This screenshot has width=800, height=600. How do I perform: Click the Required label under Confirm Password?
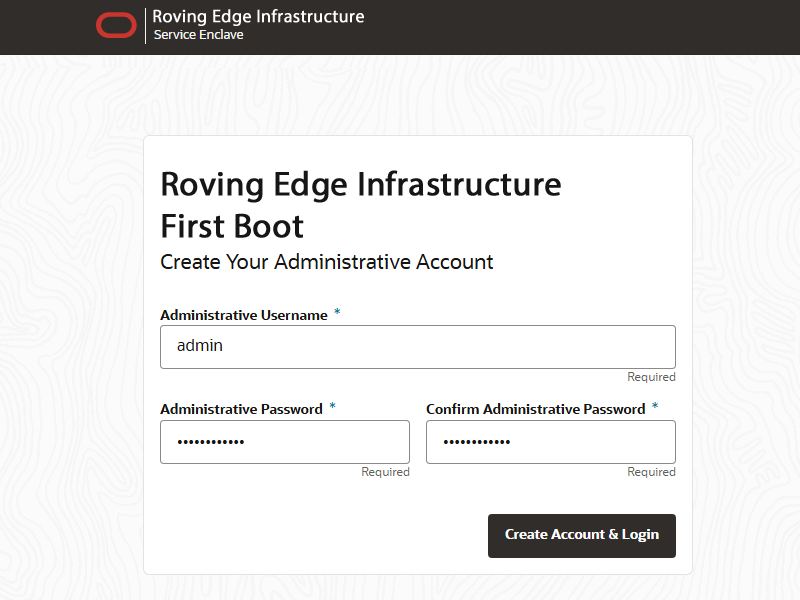651,471
